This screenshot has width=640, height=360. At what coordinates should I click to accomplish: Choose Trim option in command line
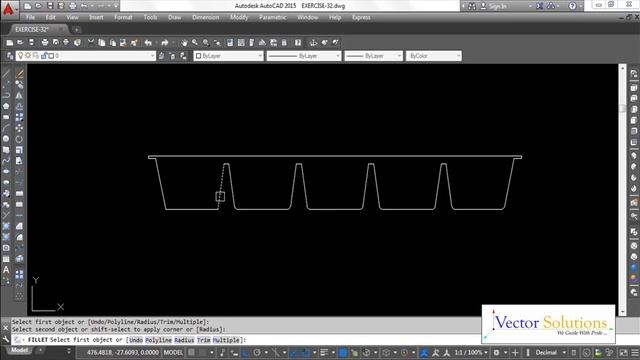[203, 340]
